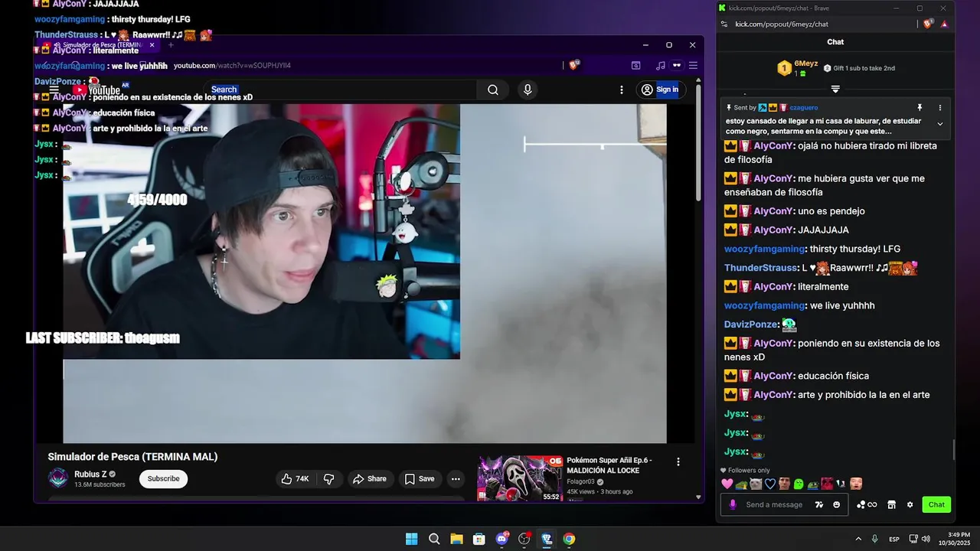Insert the pink heart emote
Image resolution: width=980 pixels, height=551 pixels.
coord(727,484)
